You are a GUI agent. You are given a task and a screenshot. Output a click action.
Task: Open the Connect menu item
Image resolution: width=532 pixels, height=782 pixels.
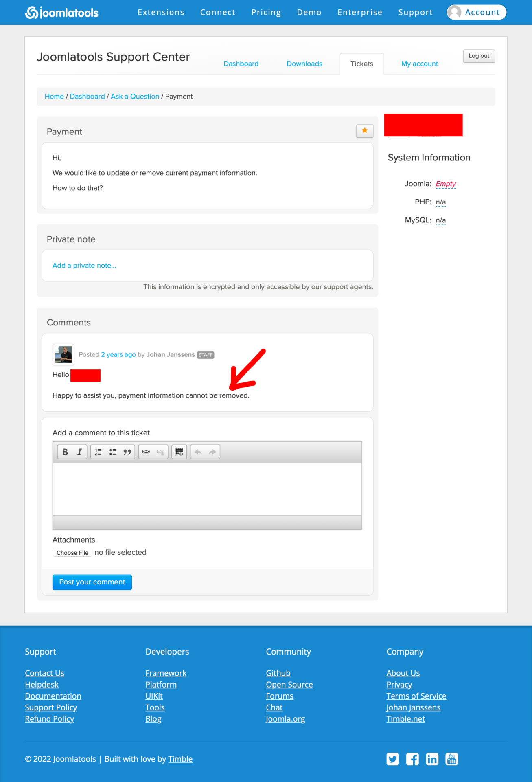[218, 12]
